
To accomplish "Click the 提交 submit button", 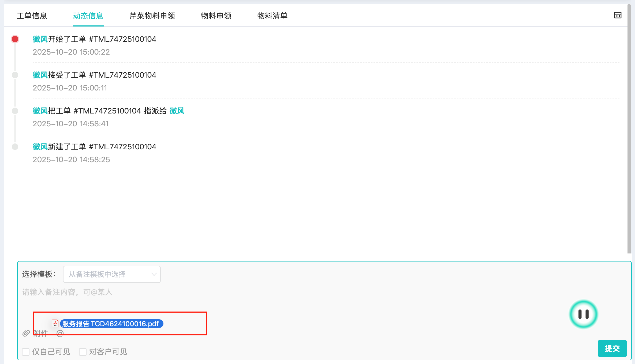I will [x=612, y=348].
